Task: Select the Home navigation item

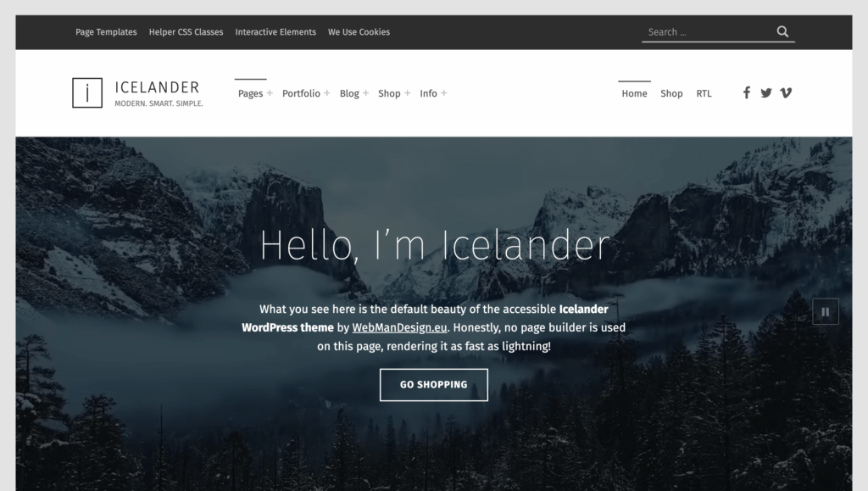Action: [x=634, y=93]
